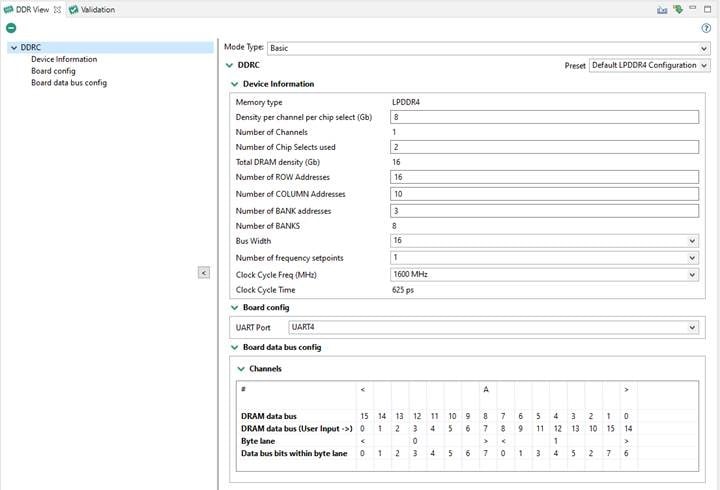Click the blue chart icon in the toolbar
This screenshot has width=720, height=490.
point(662,10)
